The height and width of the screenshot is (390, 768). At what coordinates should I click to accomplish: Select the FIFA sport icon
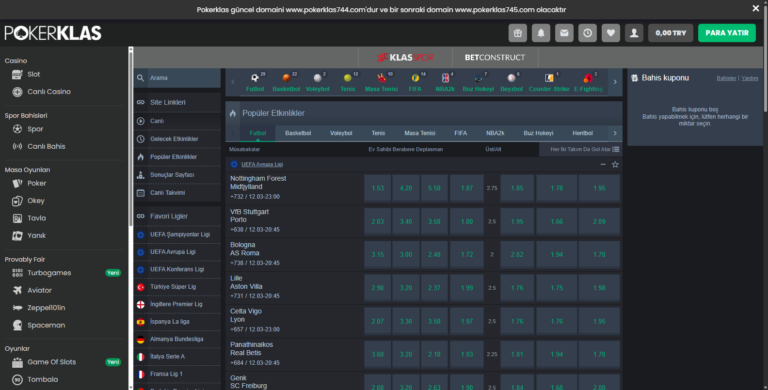click(x=415, y=82)
